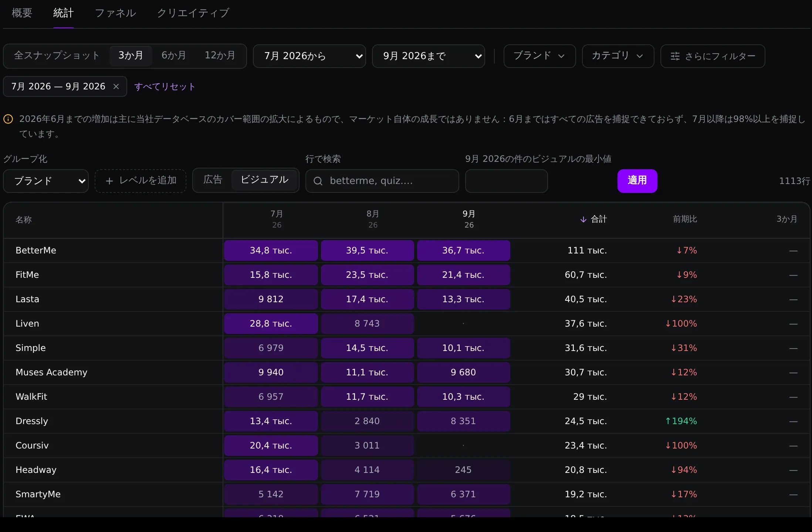The width and height of the screenshot is (812, 532).
Task: Focus the minimum visuals value input
Action: click(506, 181)
